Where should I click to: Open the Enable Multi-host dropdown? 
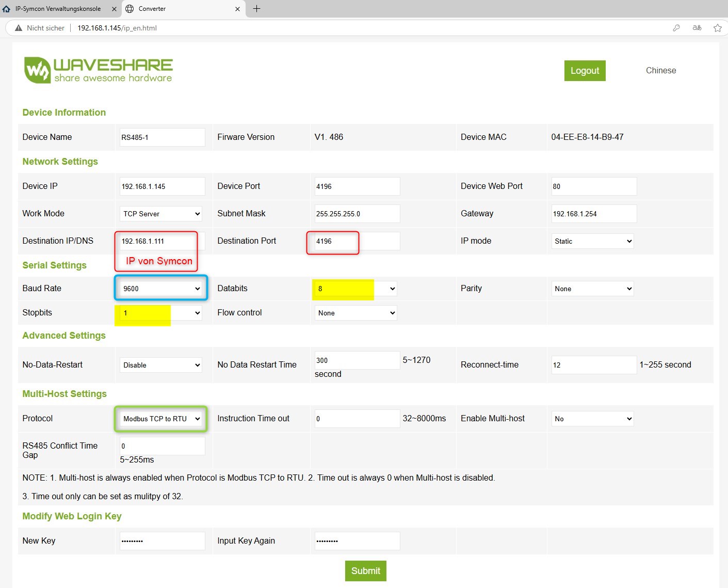[x=592, y=419]
